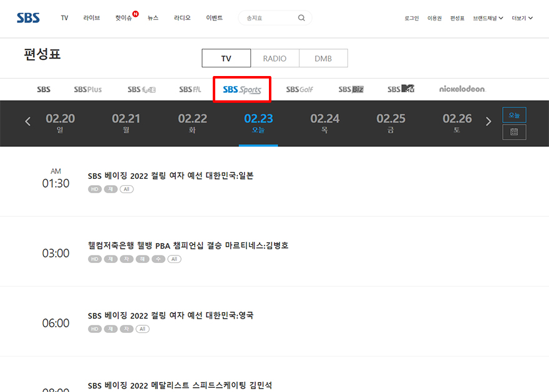Open TV menu in top navigation
The image size is (549, 392).
click(x=64, y=18)
